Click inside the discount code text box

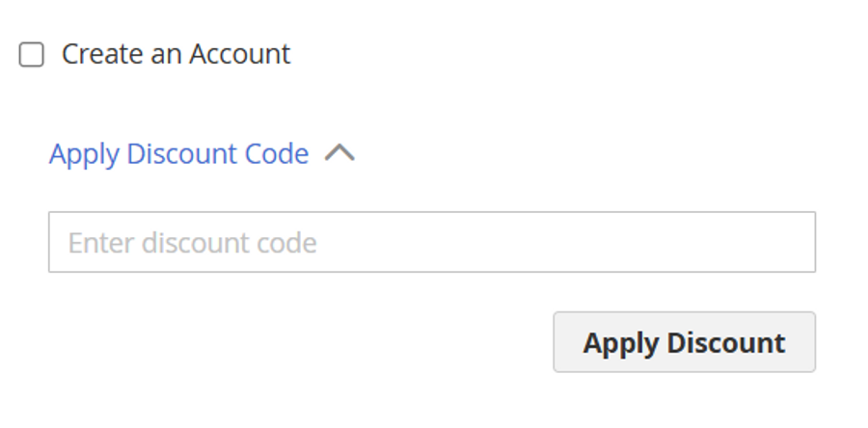[431, 242]
